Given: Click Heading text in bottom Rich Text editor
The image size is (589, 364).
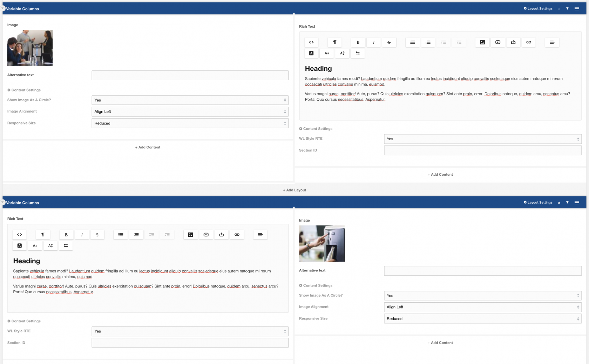Looking at the screenshot, I should [x=26, y=261].
